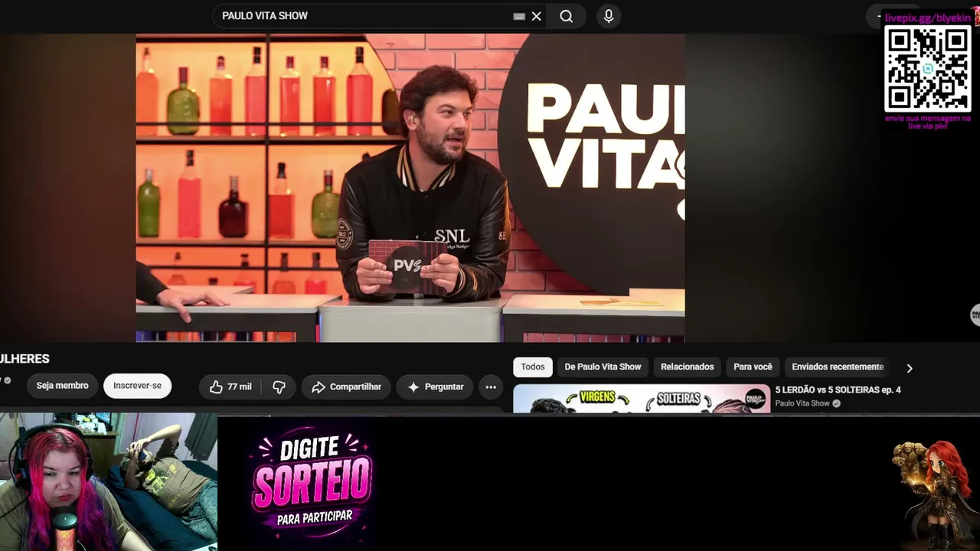Select the Todos filter chip

coord(533,367)
